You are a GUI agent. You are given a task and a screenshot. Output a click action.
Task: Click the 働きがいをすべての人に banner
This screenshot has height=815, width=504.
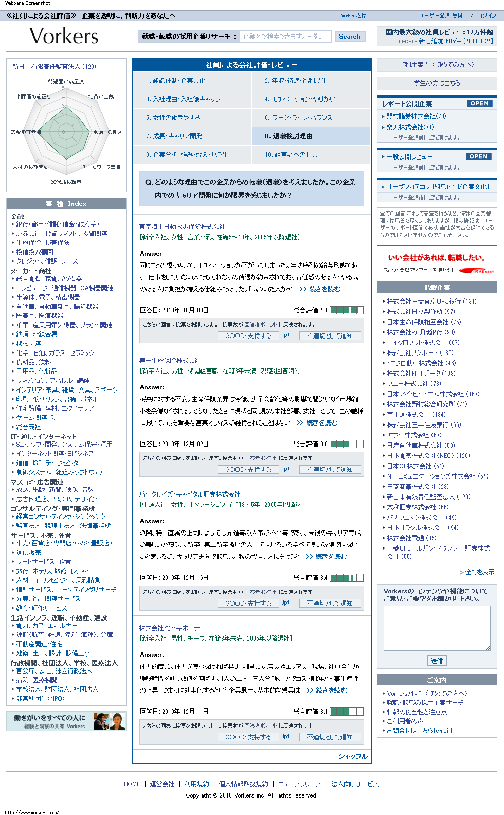(66, 721)
